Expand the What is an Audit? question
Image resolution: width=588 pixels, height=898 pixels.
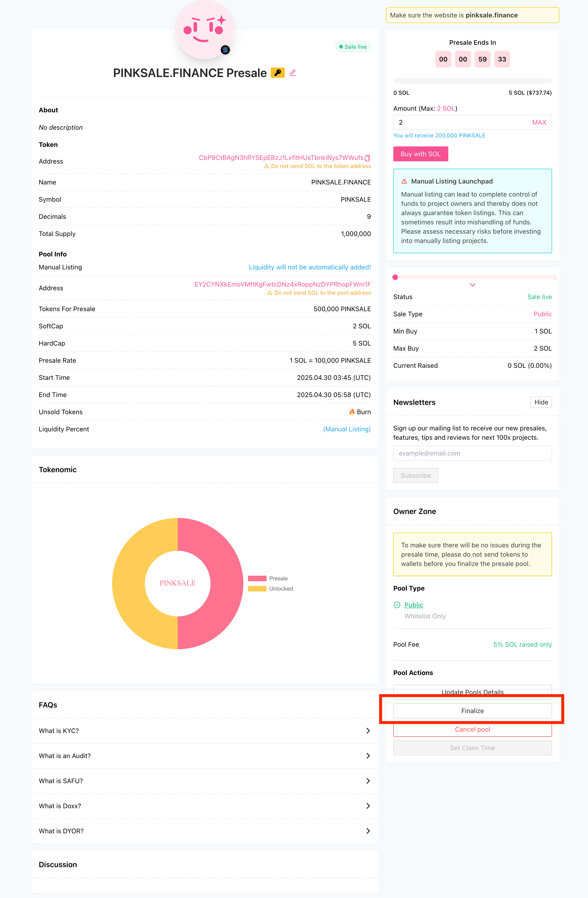[205, 756]
